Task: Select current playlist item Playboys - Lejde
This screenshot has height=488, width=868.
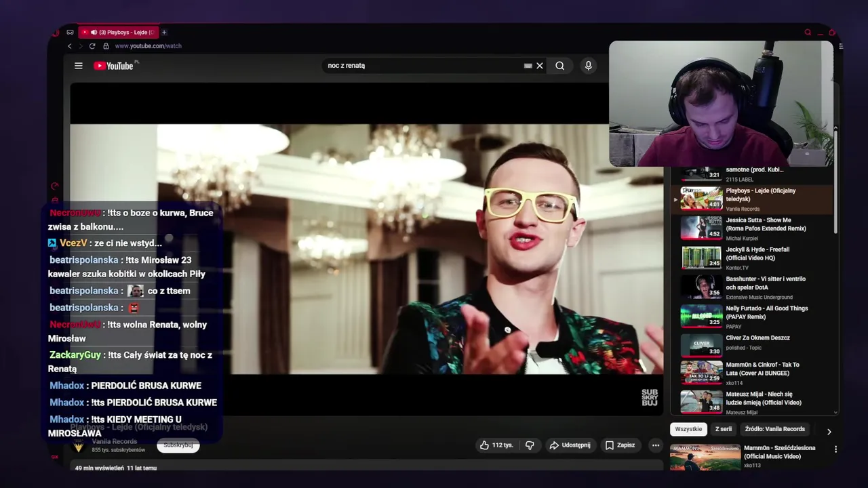Action: coord(751,199)
